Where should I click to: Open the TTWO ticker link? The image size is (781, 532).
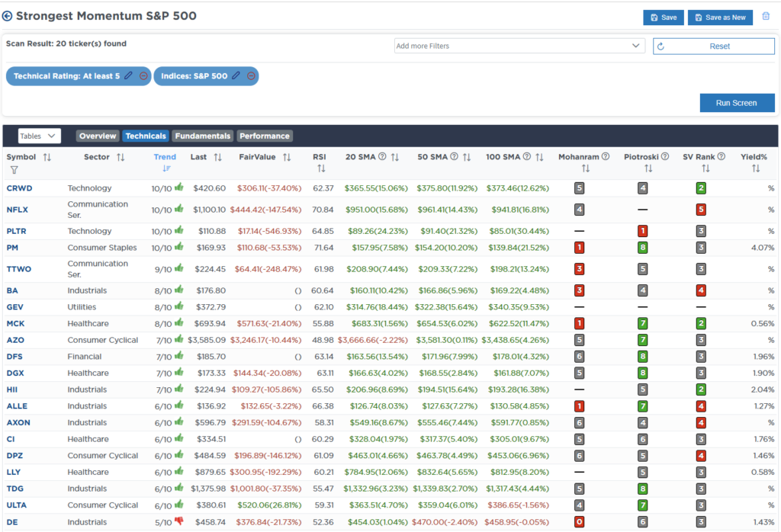19,269
